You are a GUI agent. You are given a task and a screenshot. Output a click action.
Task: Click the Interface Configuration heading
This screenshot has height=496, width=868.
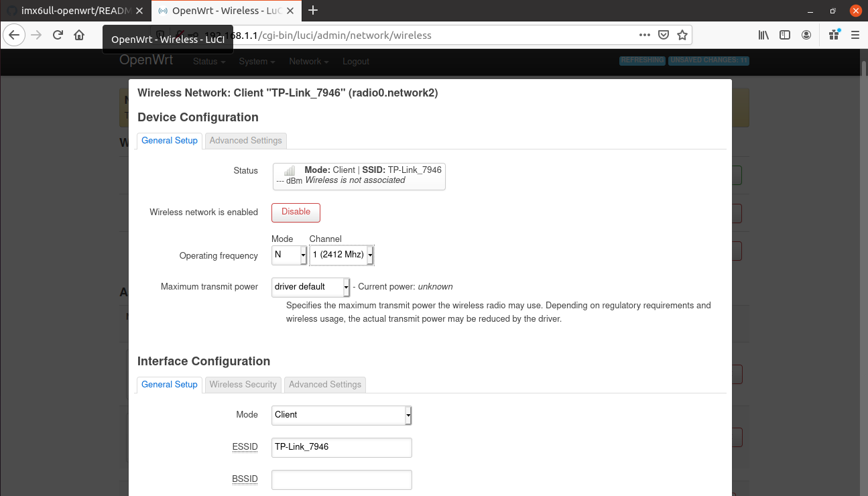tap(204, 361)
